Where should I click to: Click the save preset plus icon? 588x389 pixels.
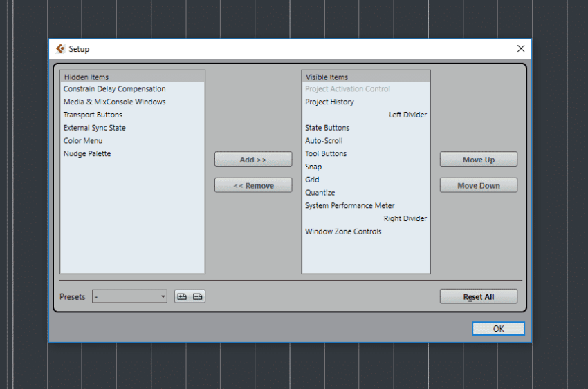183,296
